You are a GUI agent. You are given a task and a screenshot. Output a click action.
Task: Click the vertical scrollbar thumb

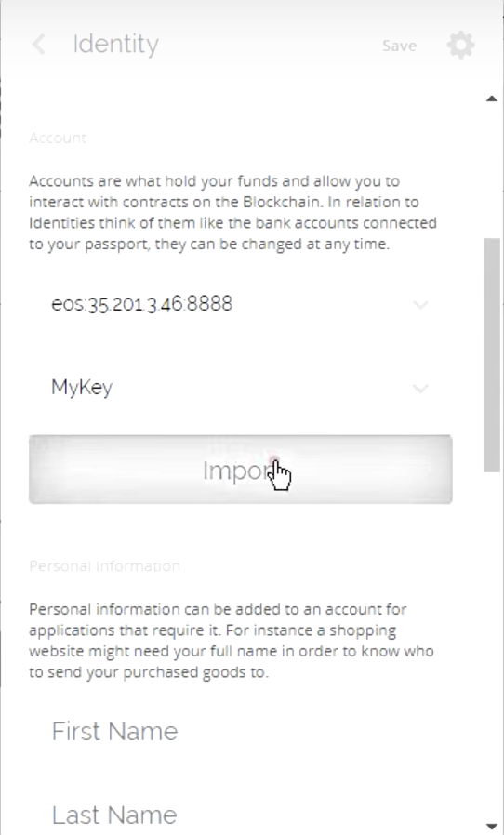coord(492,354)
